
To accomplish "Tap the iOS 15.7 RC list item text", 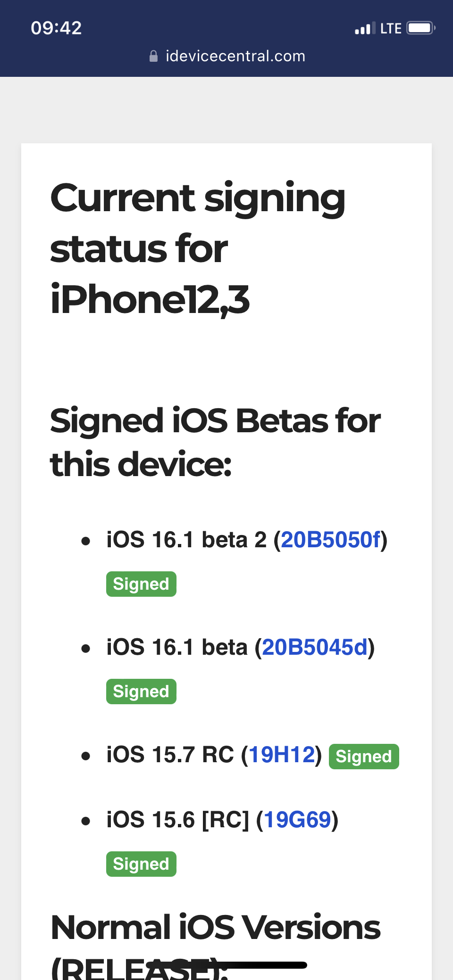I will pyautogui.click(x=214, y=755).
